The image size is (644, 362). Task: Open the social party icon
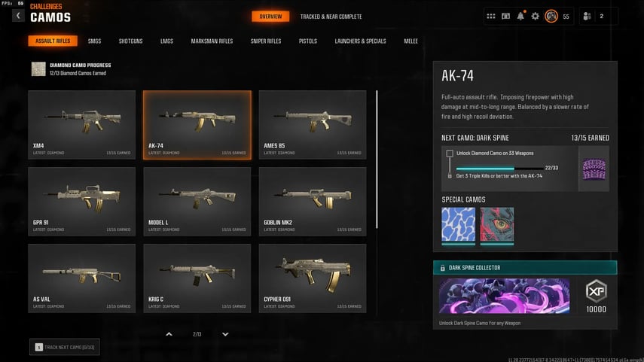(x=587, y=16)
